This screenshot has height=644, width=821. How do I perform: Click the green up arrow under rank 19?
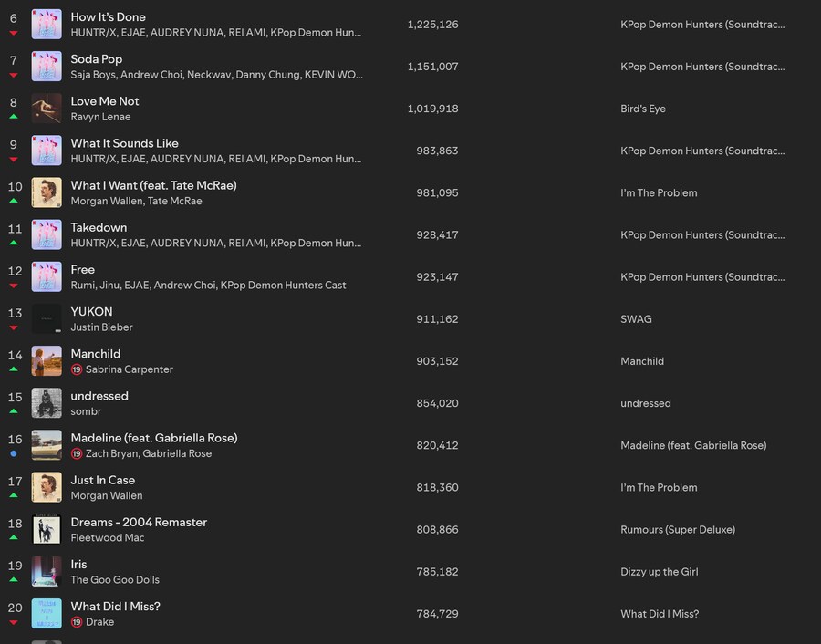[14, 579]
